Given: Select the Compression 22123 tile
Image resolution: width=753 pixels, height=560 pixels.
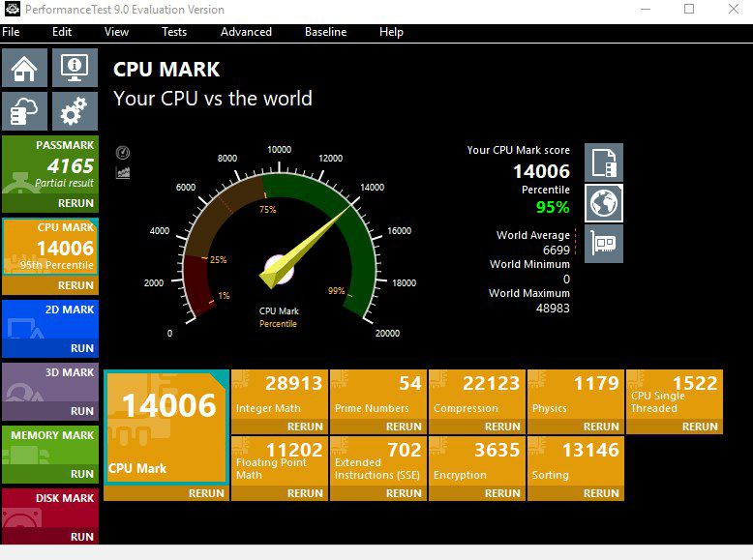Looking at the screenshot, I should (x=477, y=395).
